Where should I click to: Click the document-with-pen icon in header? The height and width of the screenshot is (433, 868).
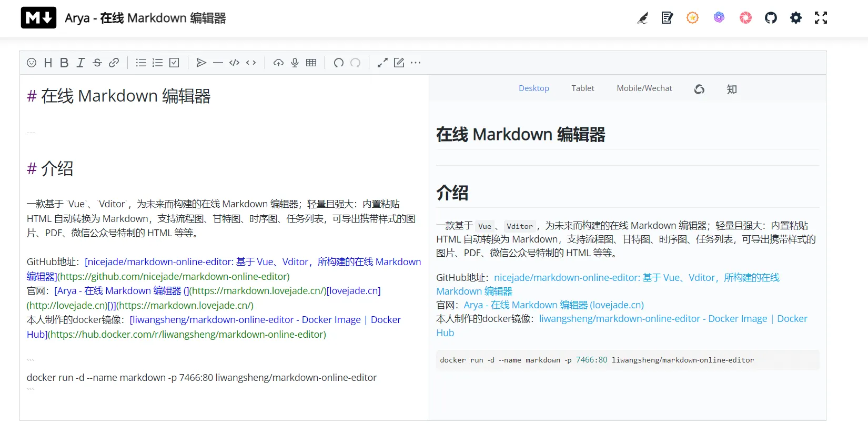point(668,18)
